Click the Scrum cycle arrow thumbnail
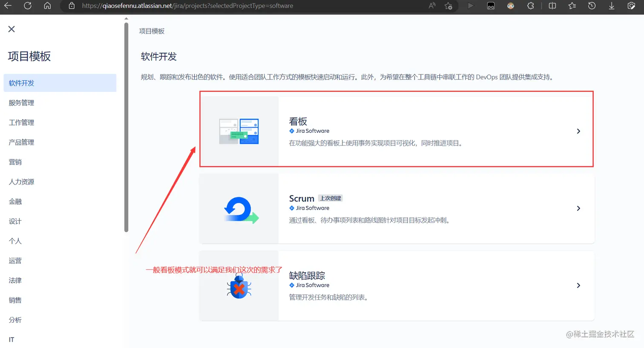Image resolution: width=644 pixels, height=348 pixels. click(241, 210)
